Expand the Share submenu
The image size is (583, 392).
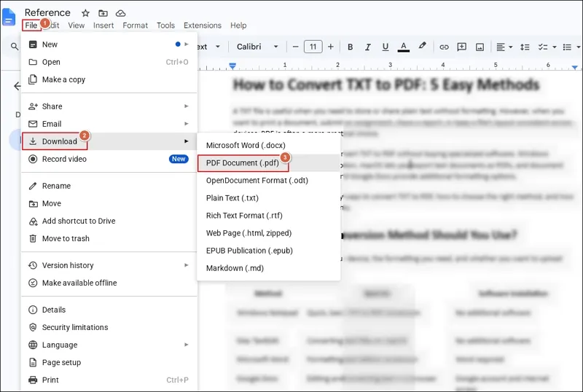click(109, 106)
